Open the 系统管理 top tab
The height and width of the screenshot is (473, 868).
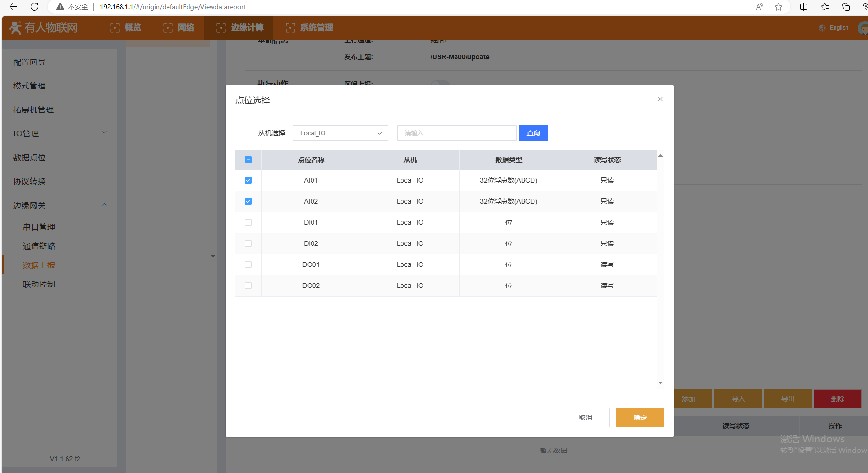point(310,28)
